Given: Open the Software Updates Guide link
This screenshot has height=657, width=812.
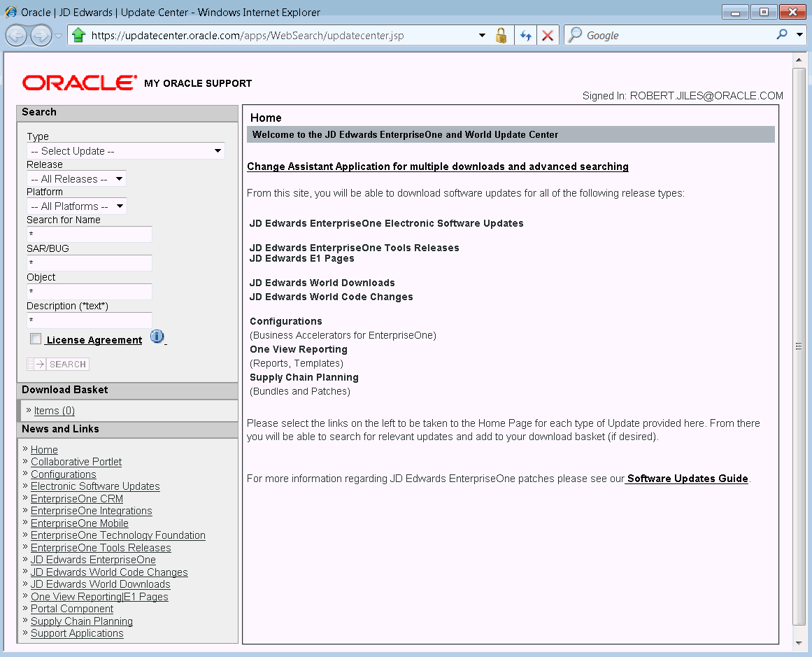Looking at the screenshot, I should point(688,479).
